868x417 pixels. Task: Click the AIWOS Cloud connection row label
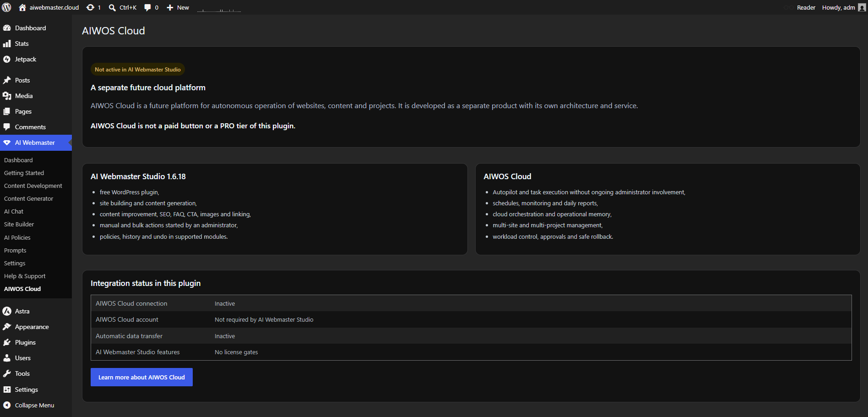pyautogui.click(x=131, y=303)
